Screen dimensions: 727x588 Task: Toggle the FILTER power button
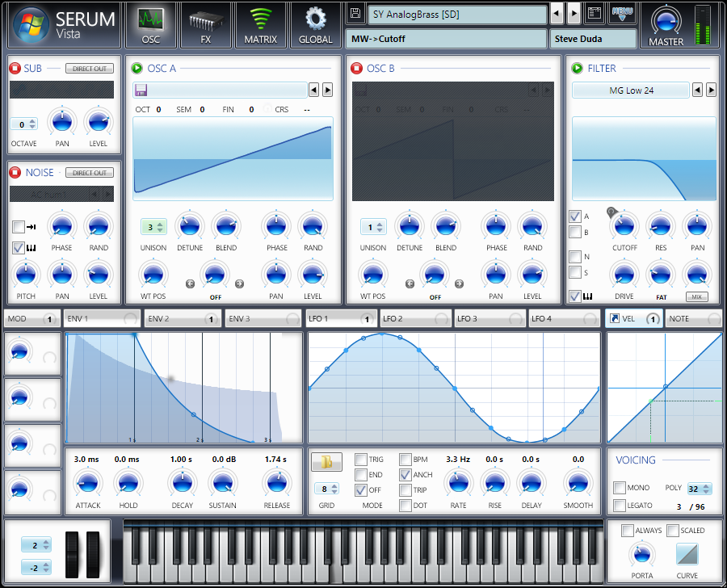pos(578,68)
